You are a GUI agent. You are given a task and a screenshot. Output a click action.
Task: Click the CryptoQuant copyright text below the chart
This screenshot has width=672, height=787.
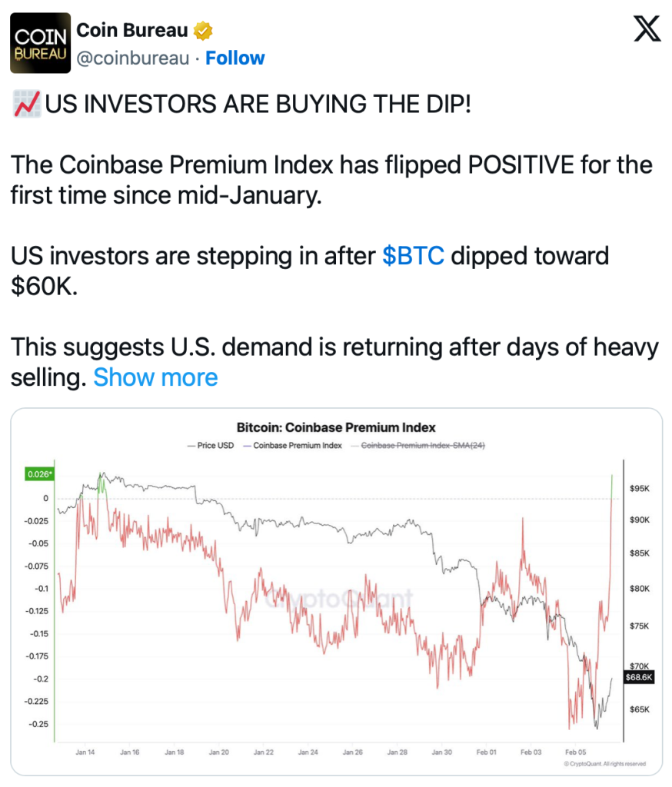click(604, 765)
